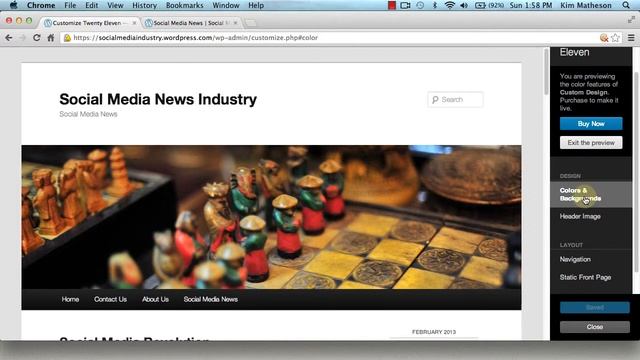This screenshot has height=360, width=640.
Task: Click the Bluetooth icon in menu bar
Action: [435, 5]
